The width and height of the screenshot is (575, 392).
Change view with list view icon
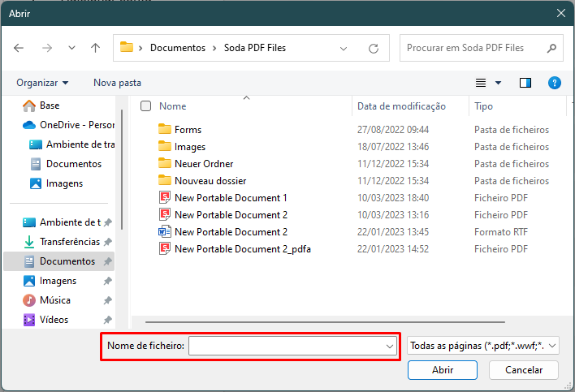tap(481, 83)
